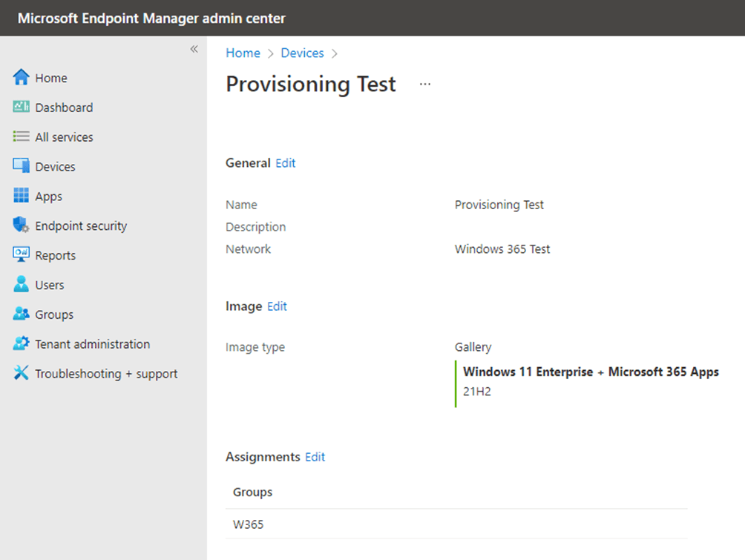Open Tenant administration in the sidebar

coord(92,344)
